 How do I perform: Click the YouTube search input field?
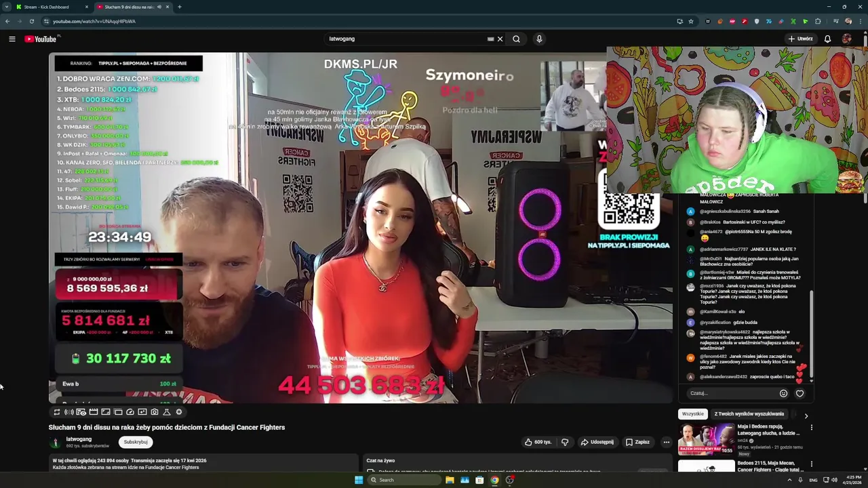[x=407, y=39]
